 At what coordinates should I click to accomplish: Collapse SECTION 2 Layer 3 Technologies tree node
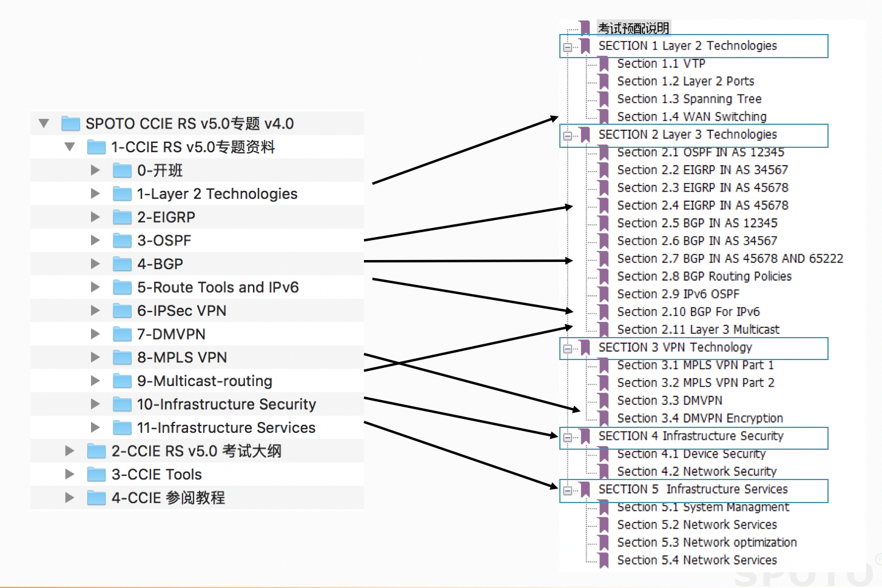(567, 136)
